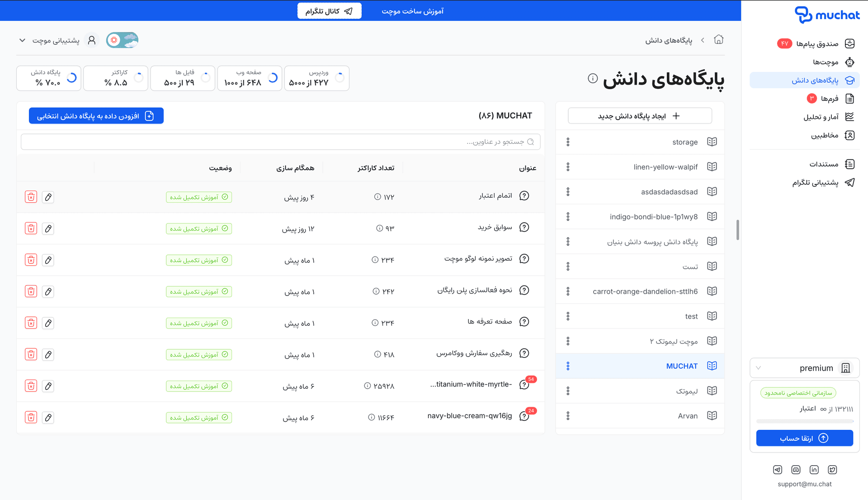Screen dimensions: 868x500
Task: Click character count info icon for ۲۵۹۲۸
Action: coord(368,386)
